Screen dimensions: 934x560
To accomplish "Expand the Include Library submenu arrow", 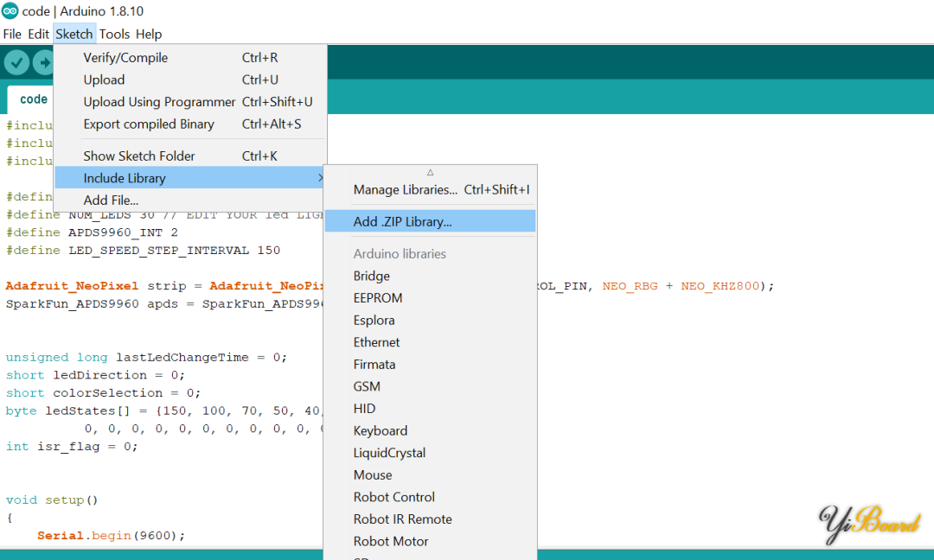I will pos(321,178).
